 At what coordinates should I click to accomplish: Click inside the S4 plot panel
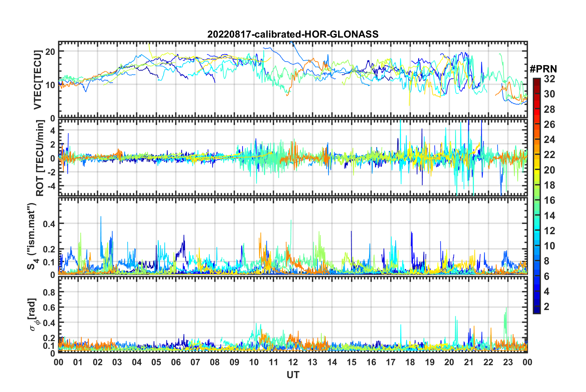click(x=293, y=236)
